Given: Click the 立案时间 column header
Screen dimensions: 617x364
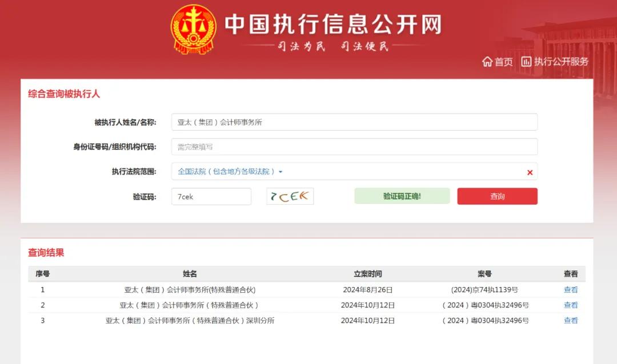Looking at the screenshot, I should point(367,274).
